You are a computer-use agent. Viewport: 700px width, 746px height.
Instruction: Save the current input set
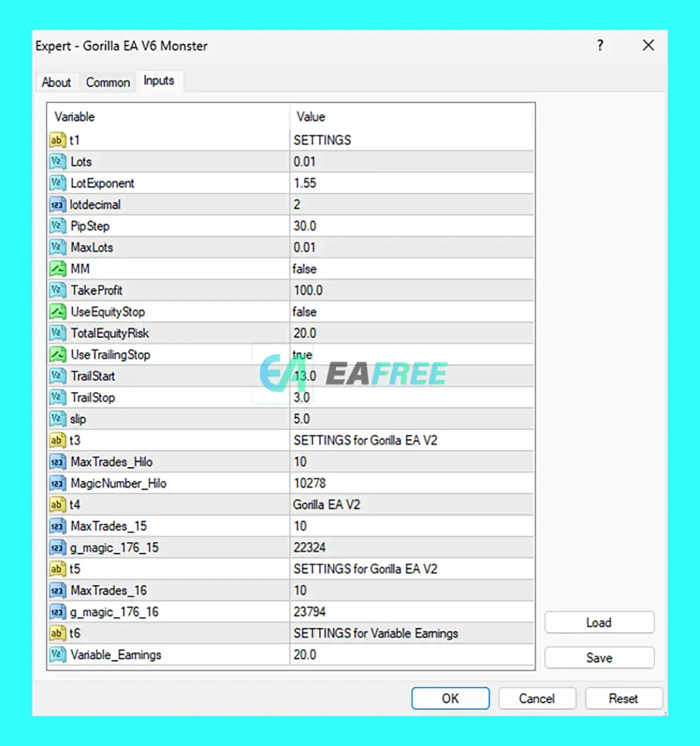tap(599, 657)
